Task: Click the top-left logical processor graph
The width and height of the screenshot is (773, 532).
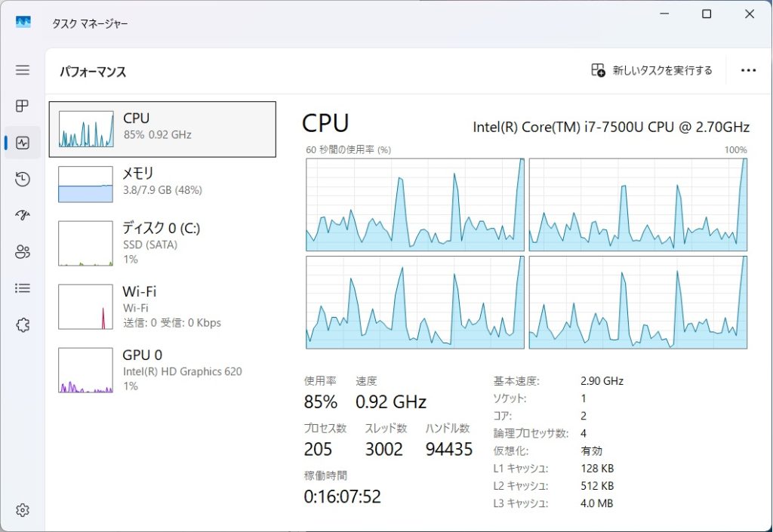Action: click(415, 204)
